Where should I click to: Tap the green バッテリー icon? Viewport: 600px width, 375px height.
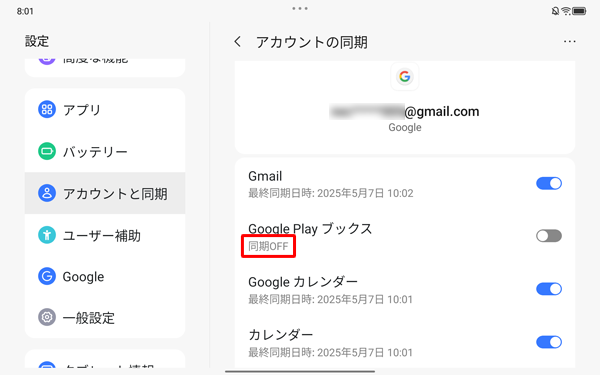point(47,151)
